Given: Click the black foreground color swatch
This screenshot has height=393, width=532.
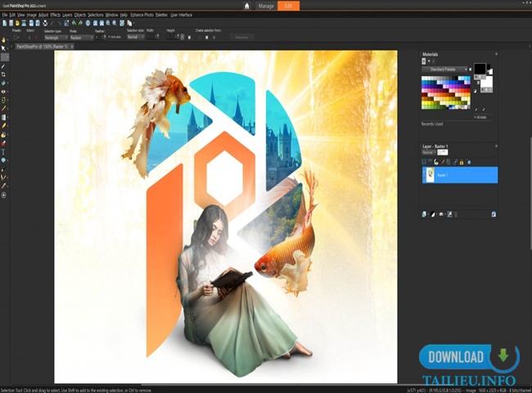Looking at the screenshot, I should pos(480,69).
